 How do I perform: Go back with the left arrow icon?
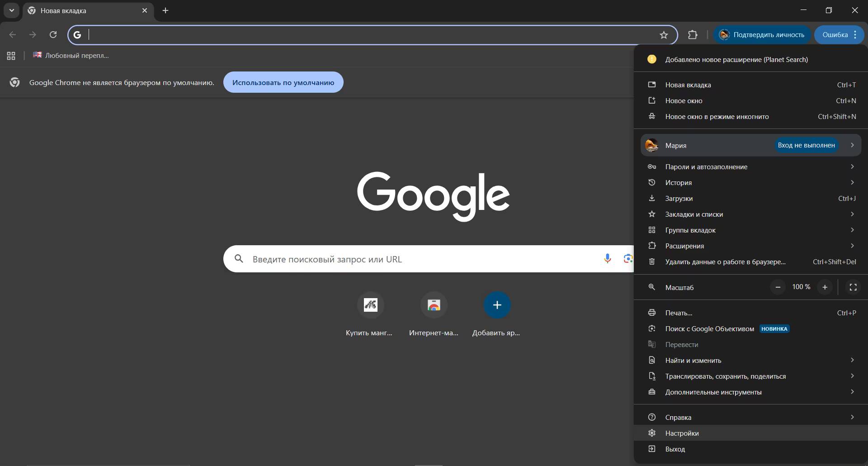click(x=13, y=35)
